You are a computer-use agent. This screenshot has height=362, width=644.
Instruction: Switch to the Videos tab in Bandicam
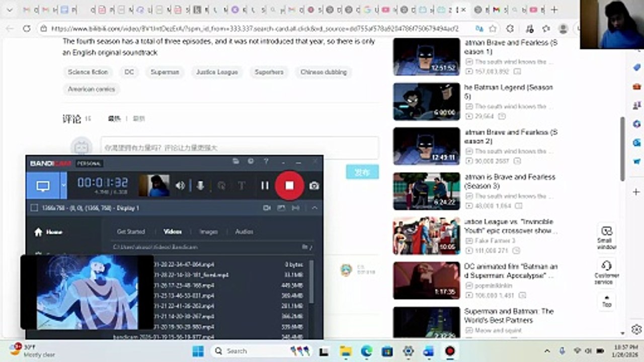173,232
